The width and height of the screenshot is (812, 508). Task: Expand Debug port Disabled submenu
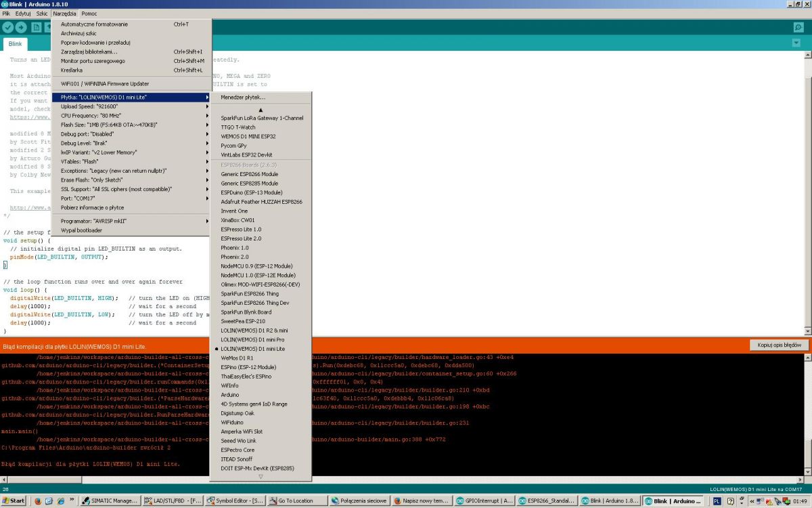(132, 134)
